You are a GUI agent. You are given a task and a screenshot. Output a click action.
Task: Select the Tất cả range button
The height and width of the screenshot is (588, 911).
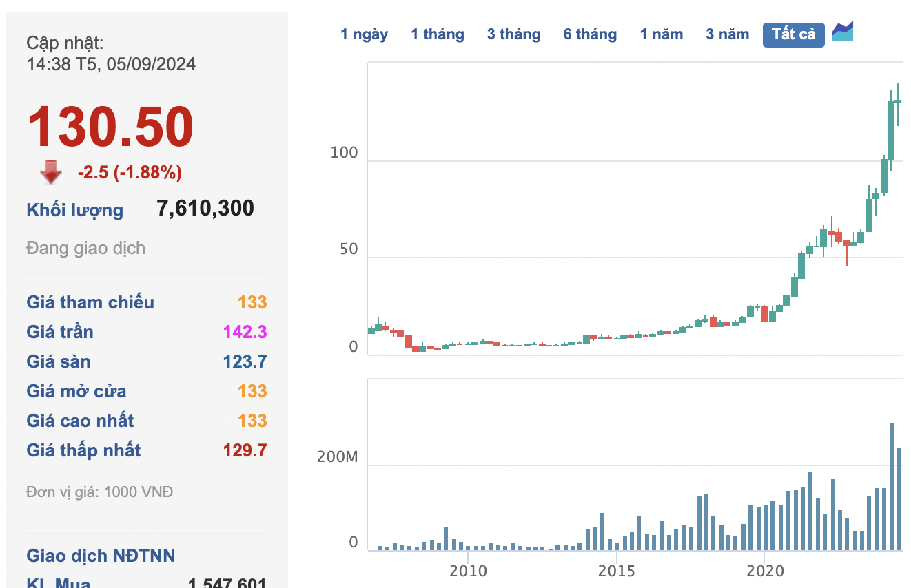click(794, 34)
